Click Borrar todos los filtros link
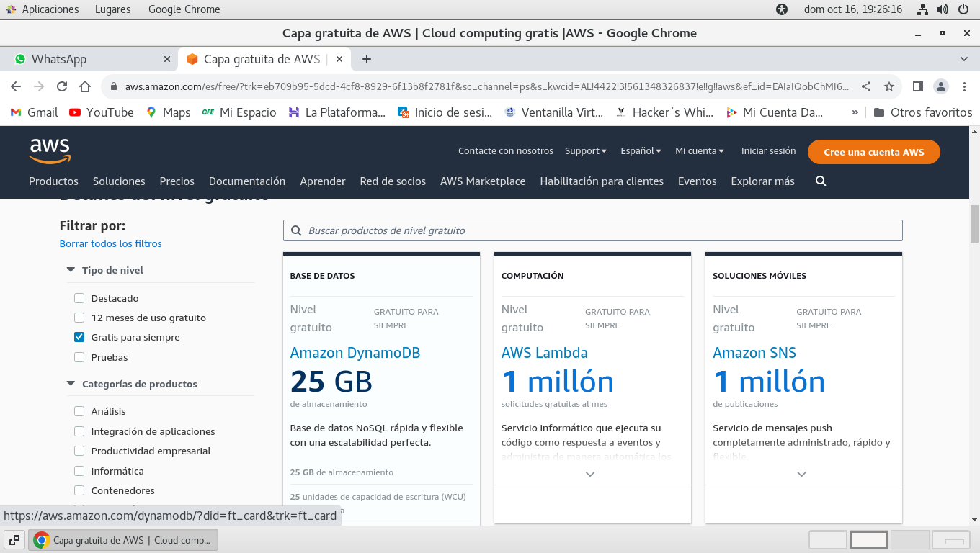This screenshot has height=553, width=980. tap(110, 243)
